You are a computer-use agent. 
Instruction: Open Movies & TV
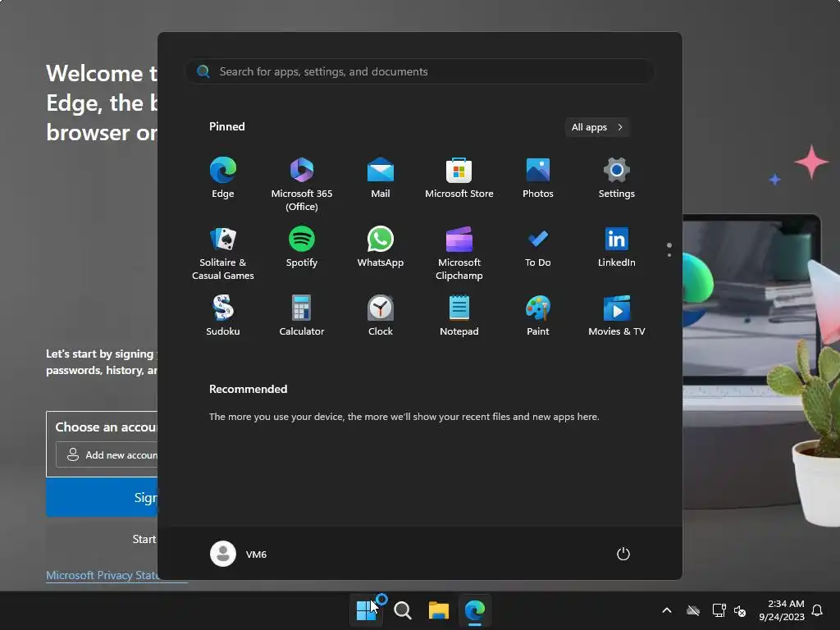coord(617,316)
